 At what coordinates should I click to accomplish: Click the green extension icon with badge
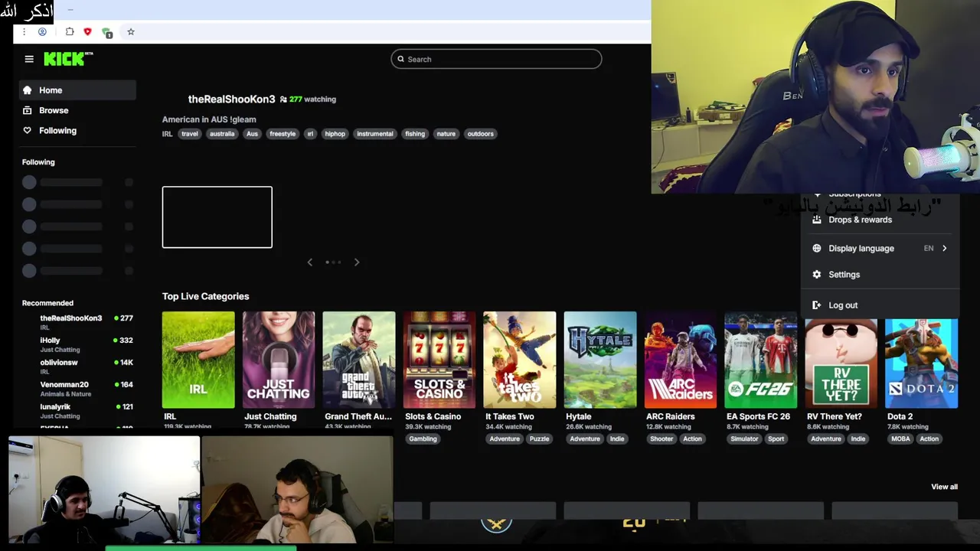point(107,33)
